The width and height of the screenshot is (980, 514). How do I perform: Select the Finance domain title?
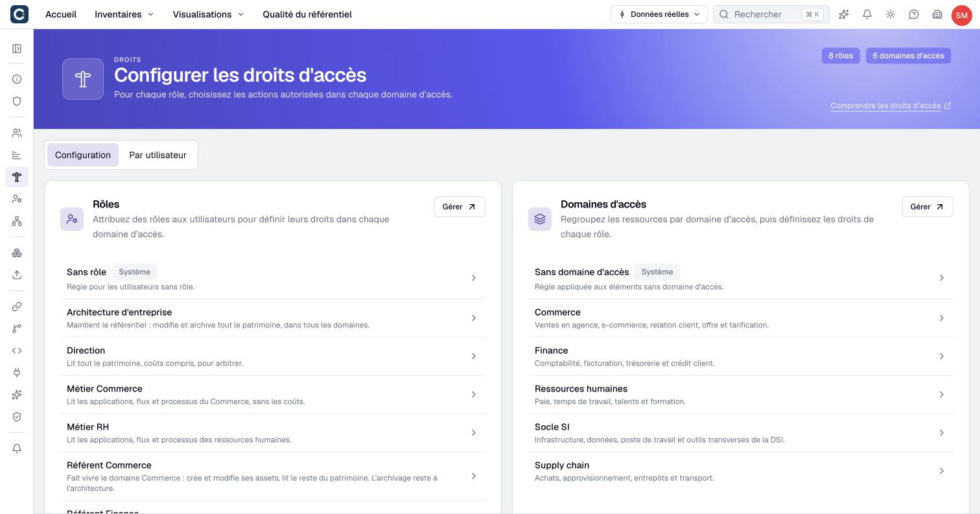[x=551, y=351]
